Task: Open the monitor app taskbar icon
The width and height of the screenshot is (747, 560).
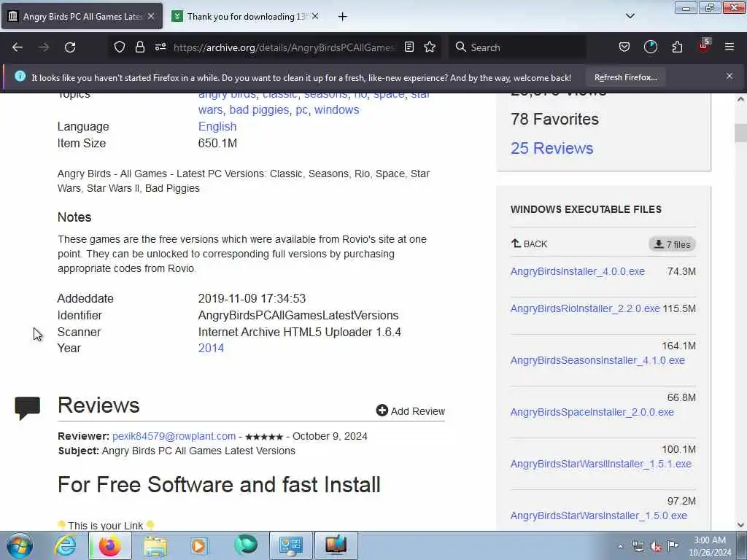Action: click(336, 545)
